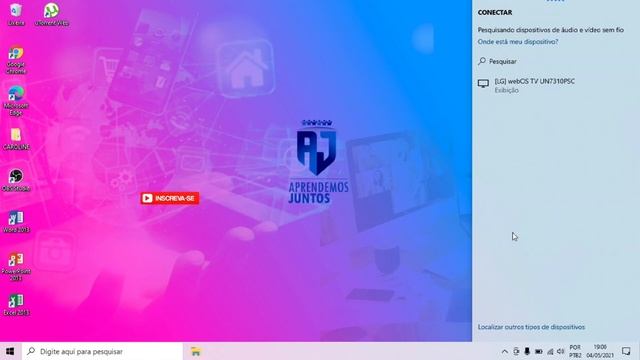Open the volume speaker tray icon
The width and height of the screenshot is (640, 360).
560,351
